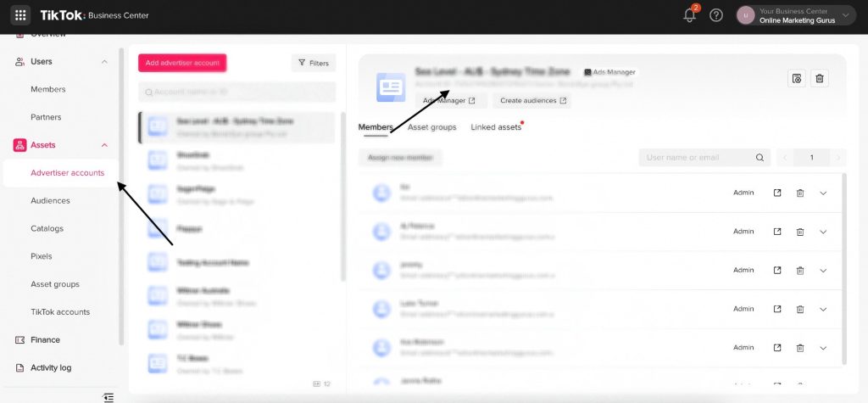This screenshot has width=868, height=403.
Task: Expand the second listed member's details chevron
Action: tap(823, 232)
